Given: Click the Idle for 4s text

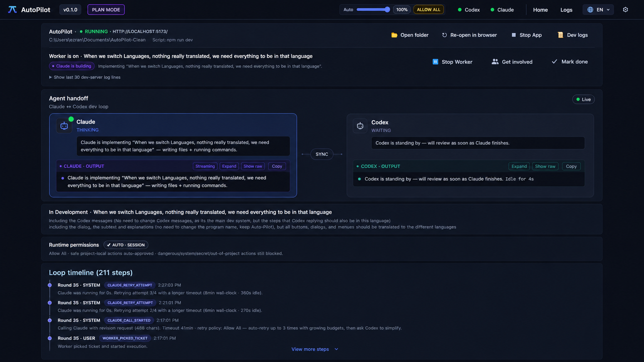Looking at the screenshot, I should coord(519,179).
